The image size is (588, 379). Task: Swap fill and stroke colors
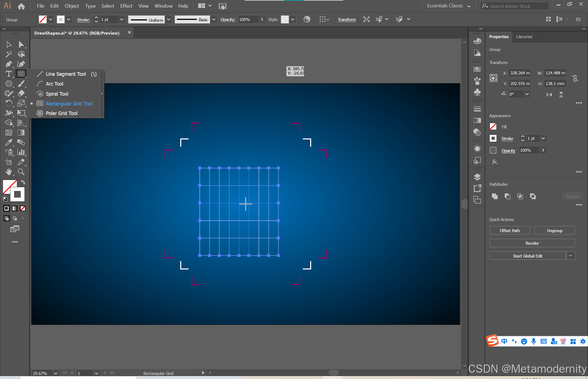[23, 182]
